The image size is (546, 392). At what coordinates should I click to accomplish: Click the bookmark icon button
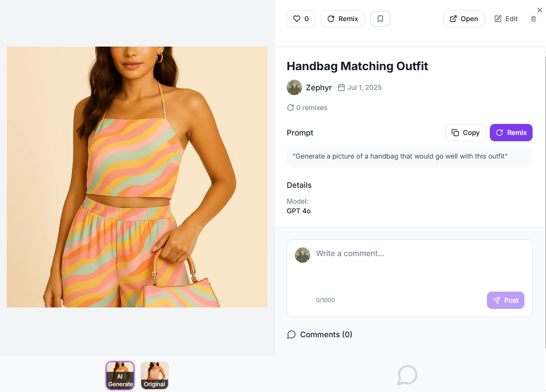pos(380,19)
